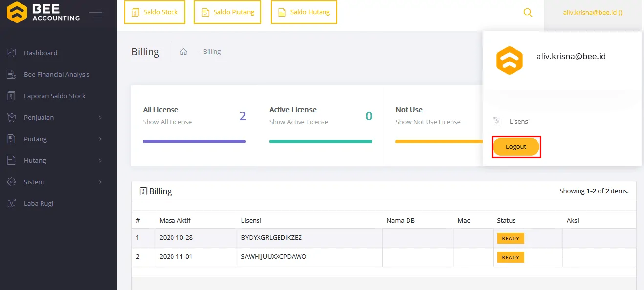Open the aliv.krisna@bee.id account menu
644x290 pixels.
(x=592, y=12)
